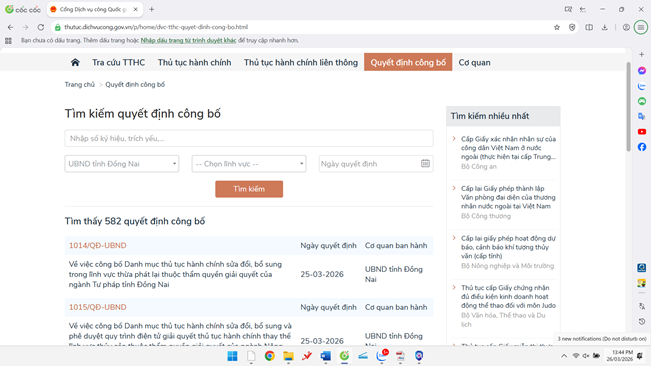Open the muted volume tray icon
Image resolution: width=651 pixels, height=366 pixels.
point(586,356)
